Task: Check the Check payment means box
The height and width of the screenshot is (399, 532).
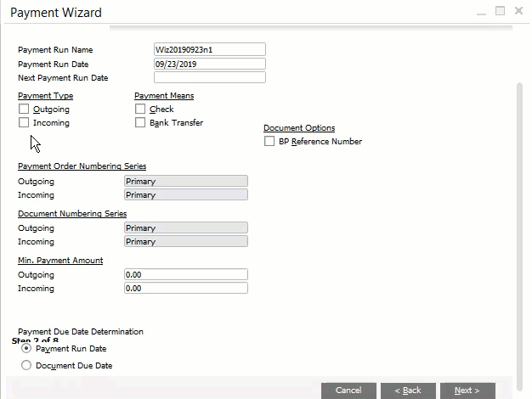Action: coord(140,110)
